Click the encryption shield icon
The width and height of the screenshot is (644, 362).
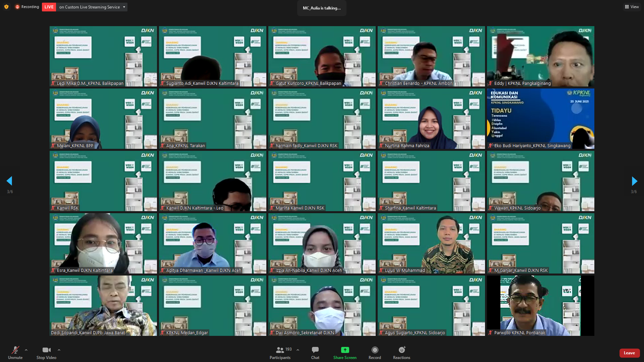pyautogui.click(x=6, y=7)
